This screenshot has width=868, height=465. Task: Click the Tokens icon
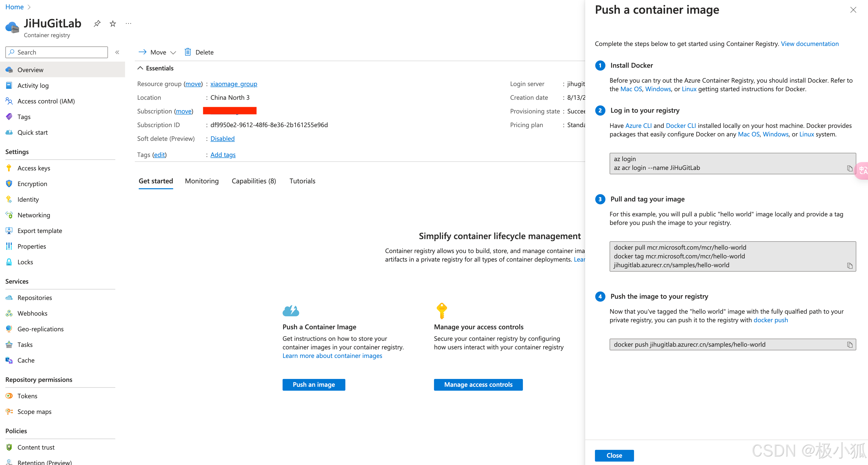tap(9, 396)
